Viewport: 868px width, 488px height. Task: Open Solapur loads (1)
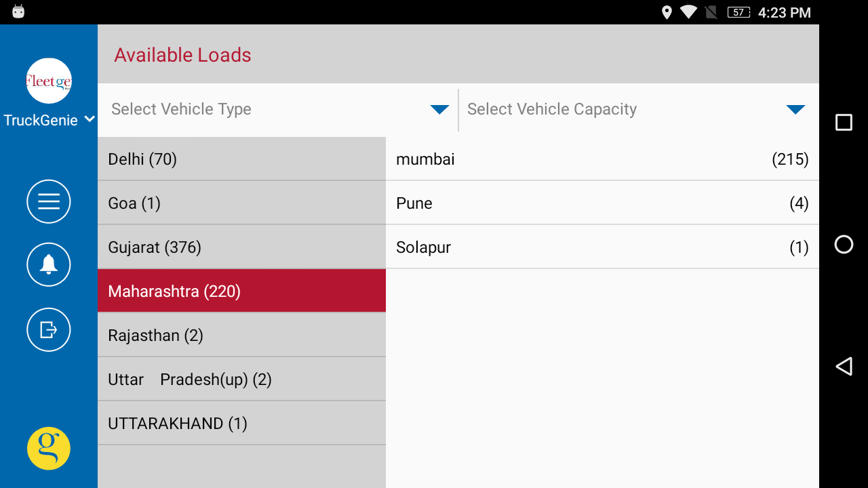(x=602, y=247)
